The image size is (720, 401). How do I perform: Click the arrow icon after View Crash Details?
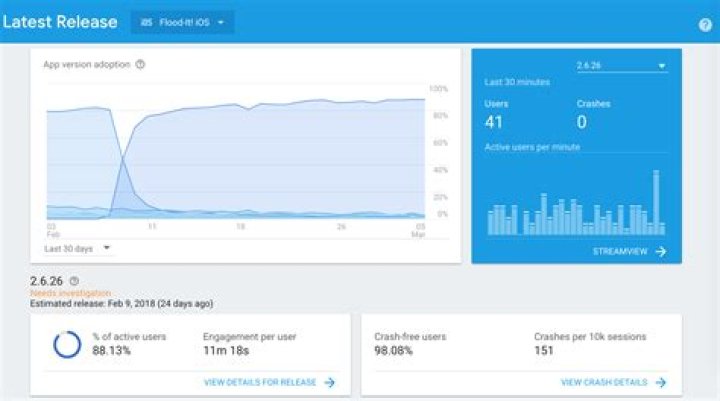(660, 382)
